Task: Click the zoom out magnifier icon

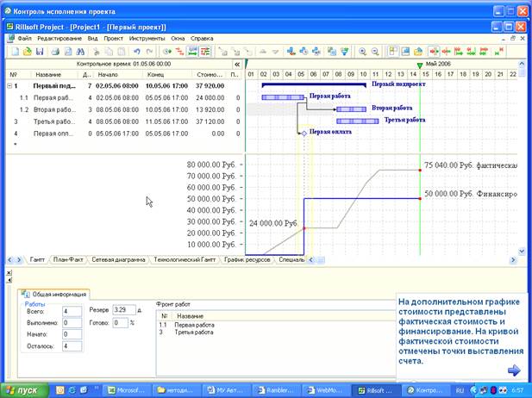Action: click(376, 52)
